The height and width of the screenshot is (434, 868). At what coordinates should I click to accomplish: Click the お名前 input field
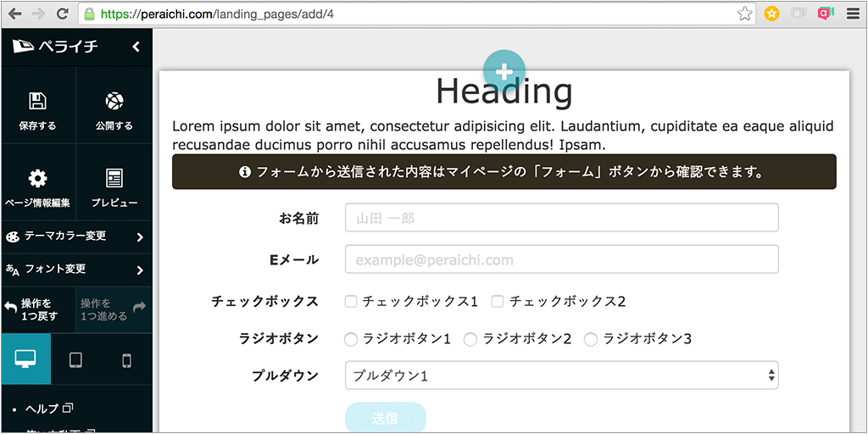click(561, 218)
